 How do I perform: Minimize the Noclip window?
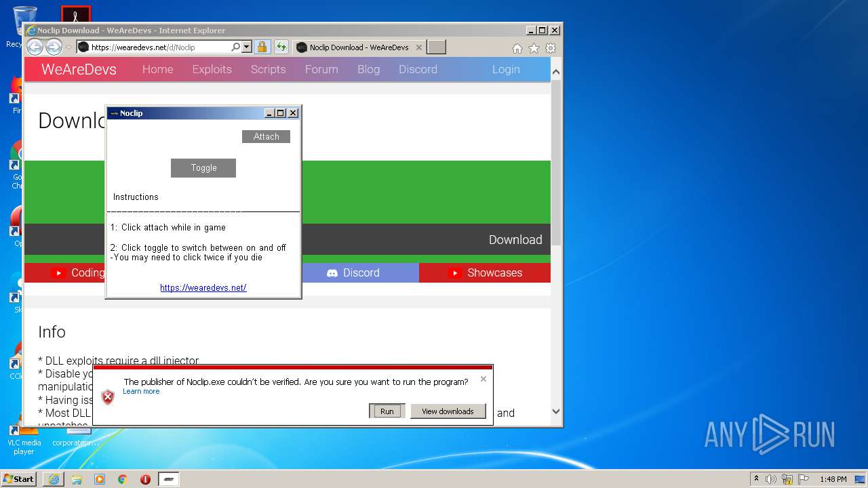pos(269,113)
